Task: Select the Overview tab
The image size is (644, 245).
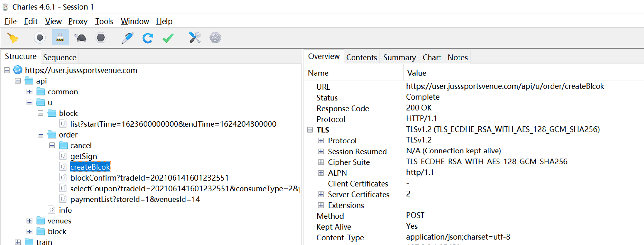Action: pyautogui.click(x=324, y=56)
